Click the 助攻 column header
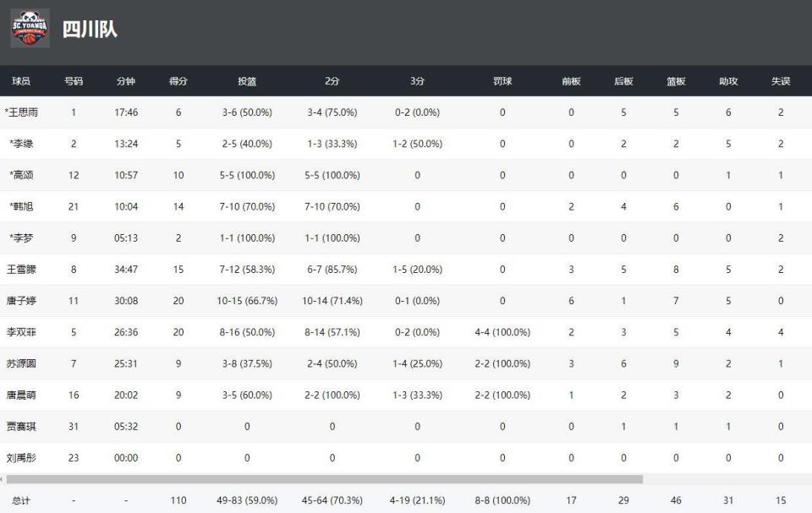 point(728,81)
